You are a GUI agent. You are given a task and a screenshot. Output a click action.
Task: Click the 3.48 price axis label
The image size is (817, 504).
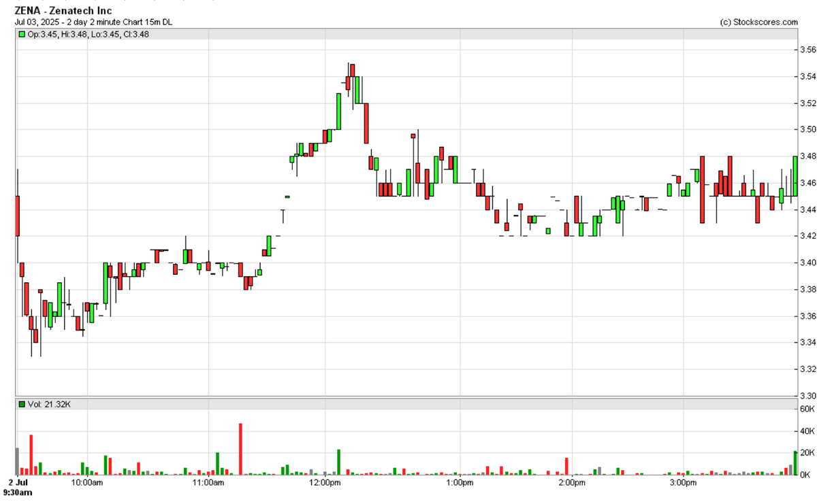coord(807,156)
